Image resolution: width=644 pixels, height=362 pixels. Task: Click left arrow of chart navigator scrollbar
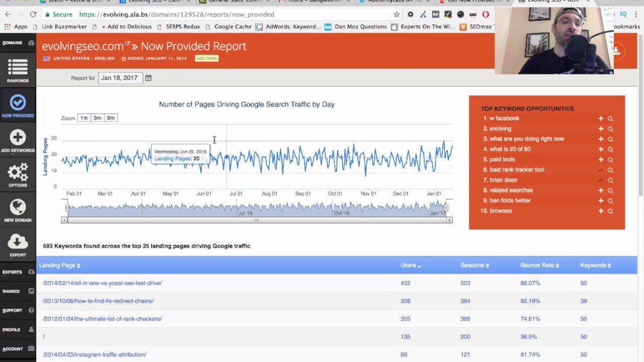[64, 220]
